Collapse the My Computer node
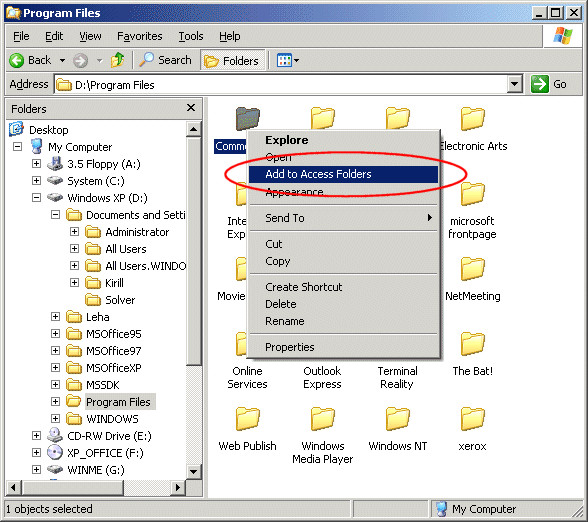This screenshot has width=588, height=522. pyautogui.click(x=18, y=147)
